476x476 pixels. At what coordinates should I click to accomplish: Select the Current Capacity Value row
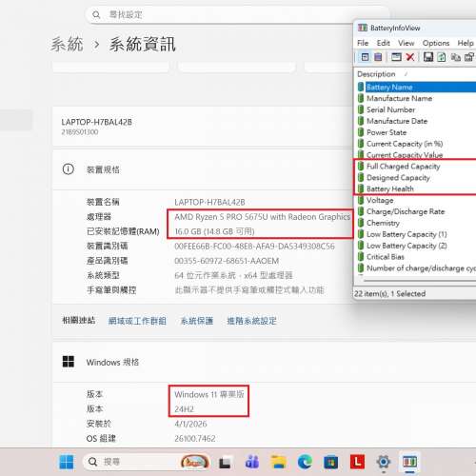tap(416, 155)
